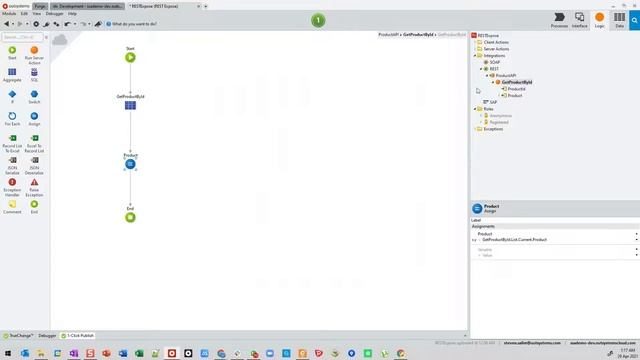
Task: Click the green 1-Click Publish button
Action: [318, 20]
